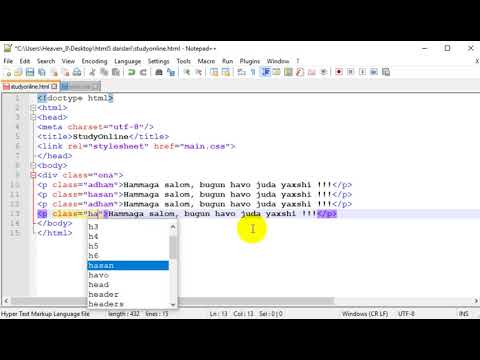Click the macro Playback icon
This screenshot has height=360, width=480.
coord(362,72)
